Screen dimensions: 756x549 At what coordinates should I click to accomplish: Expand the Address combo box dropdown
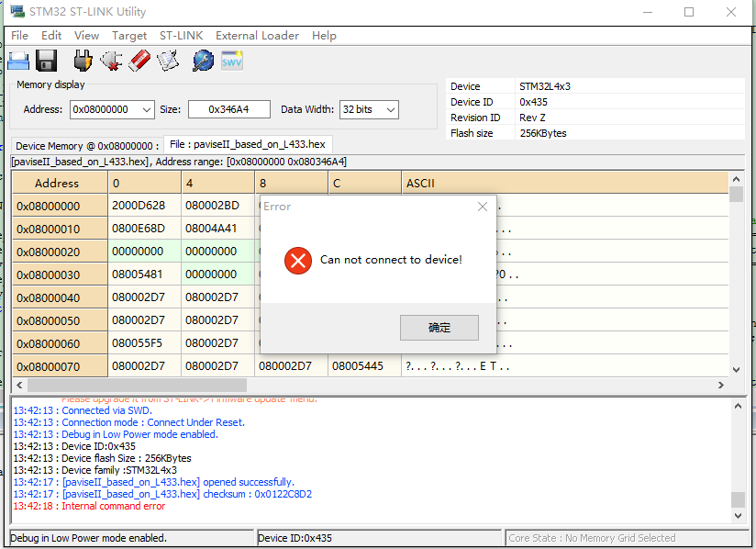click(x=147, y=110)
